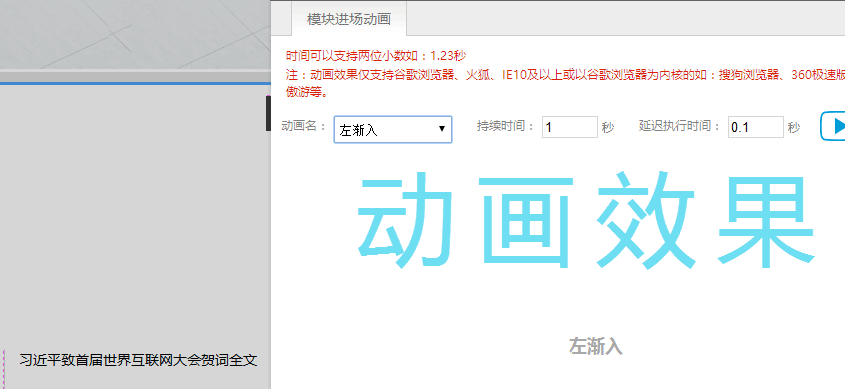Click the 动画名 label
Screen dimensions: 845x392
click(304, 127)
